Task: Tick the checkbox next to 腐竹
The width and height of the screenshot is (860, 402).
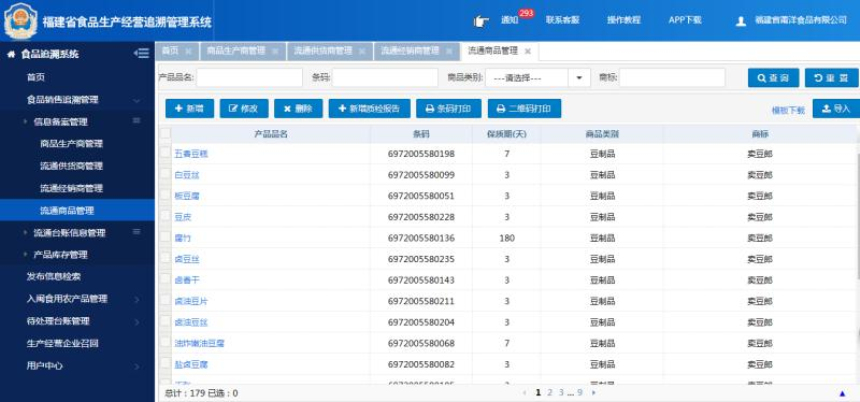Action: point(165,237)
